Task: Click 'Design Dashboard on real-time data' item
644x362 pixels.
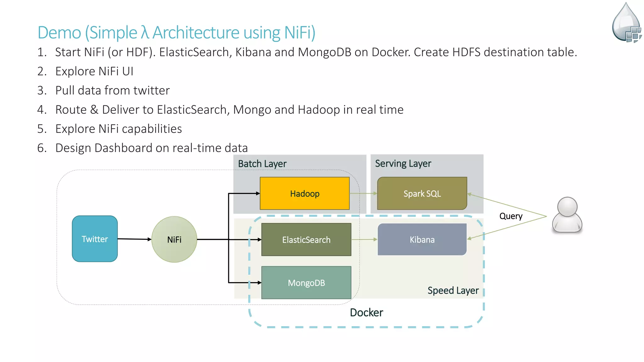Action: coord(151,148)
